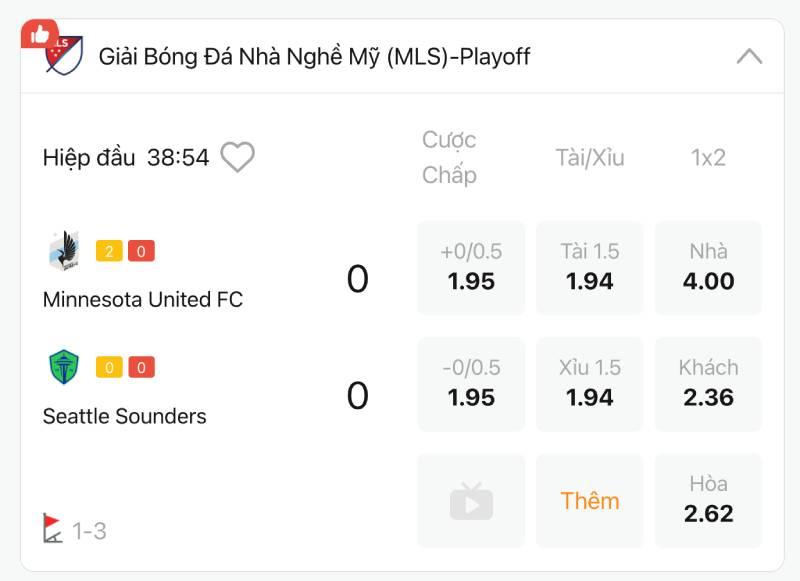800x581 pixels.
Task: Pick Khách away win at 2.36
Action: 708,384
